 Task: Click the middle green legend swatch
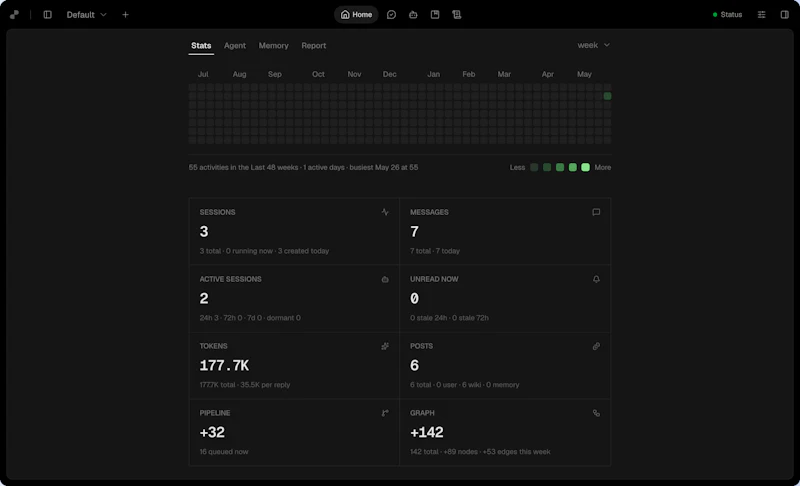560,167
